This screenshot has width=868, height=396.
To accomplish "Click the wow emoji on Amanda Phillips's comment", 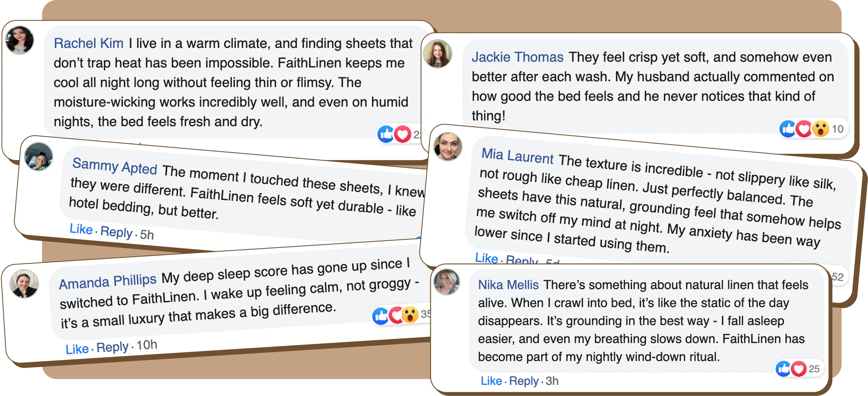I will pyautogui.click(x=410, y=315).
